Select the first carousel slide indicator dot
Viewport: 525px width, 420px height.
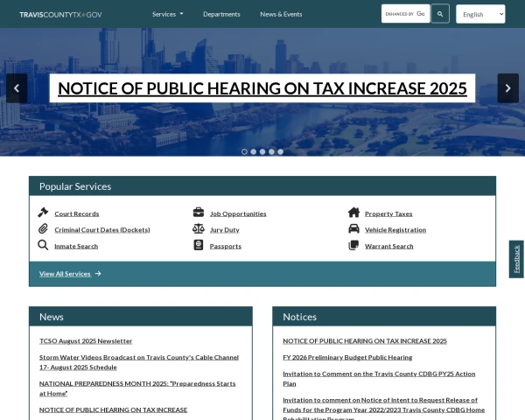244,151
